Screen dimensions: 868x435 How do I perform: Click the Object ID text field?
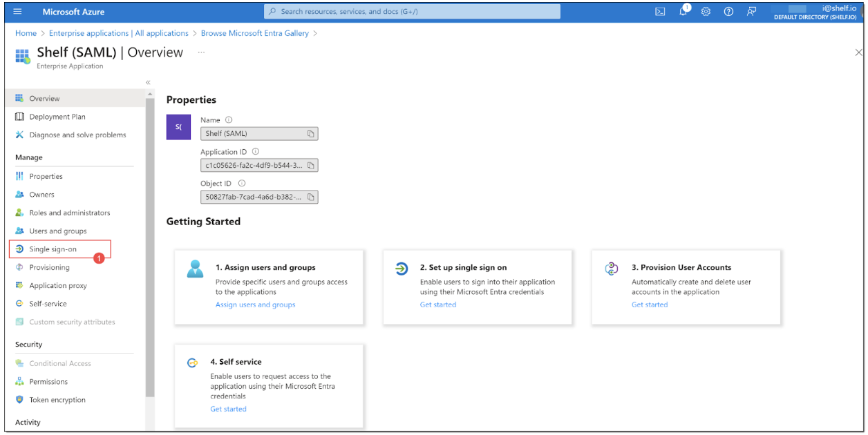pos(259,197)
